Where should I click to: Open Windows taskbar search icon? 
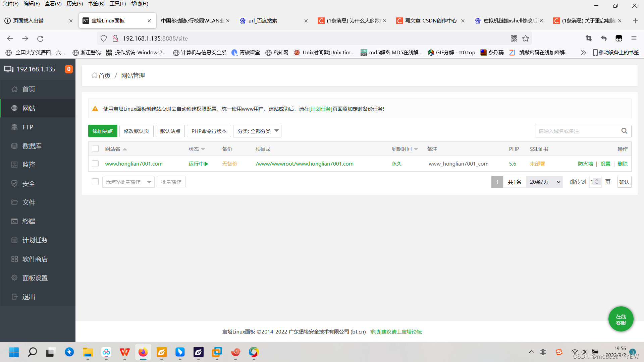(x=33, y=352)
